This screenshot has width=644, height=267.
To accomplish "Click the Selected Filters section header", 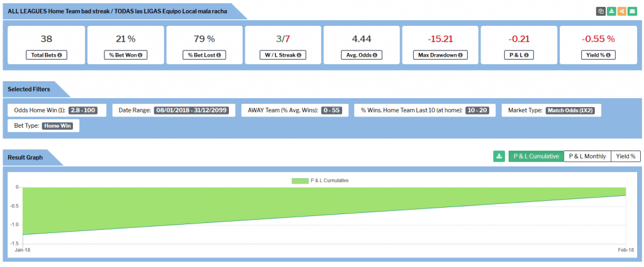I will click(29, 89).
